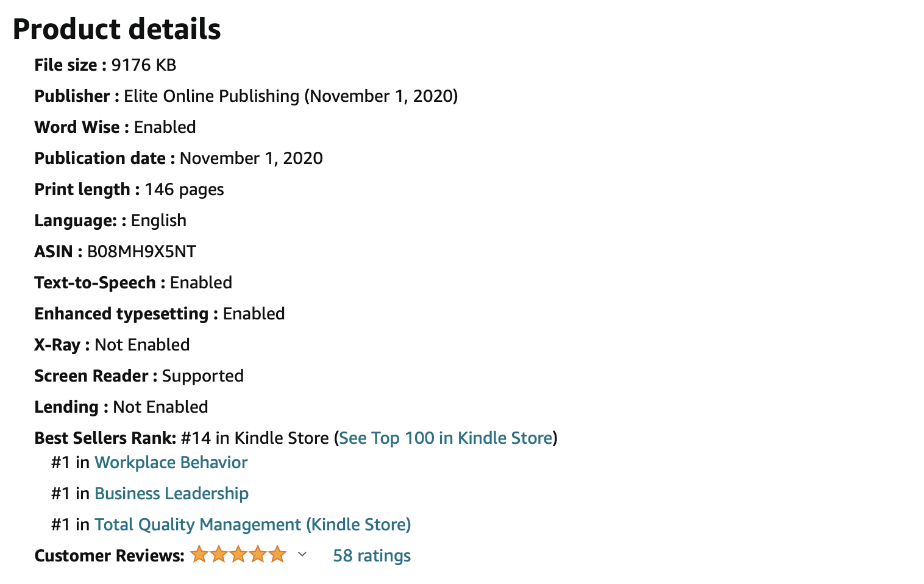Open Total Quality Management (Kindle Store) link
The height and width of the screenshot is (584, 924).
click(x=252, y=525)
